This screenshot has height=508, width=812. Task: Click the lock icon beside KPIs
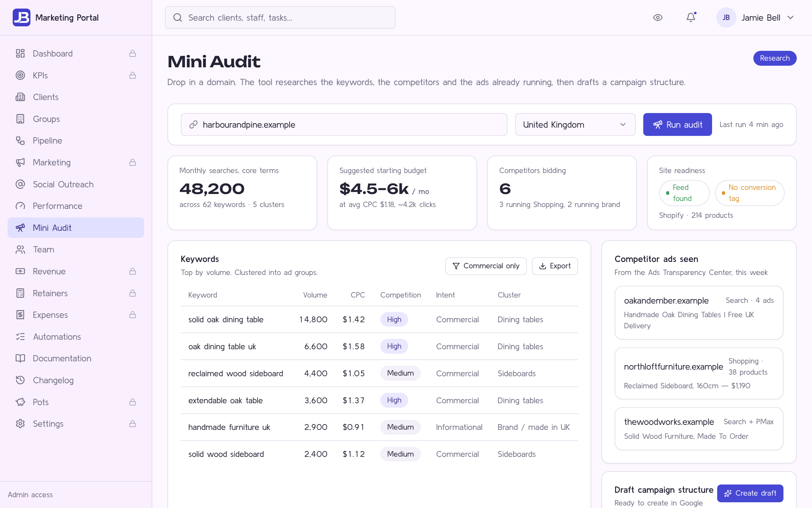click(x=133, y=75)
